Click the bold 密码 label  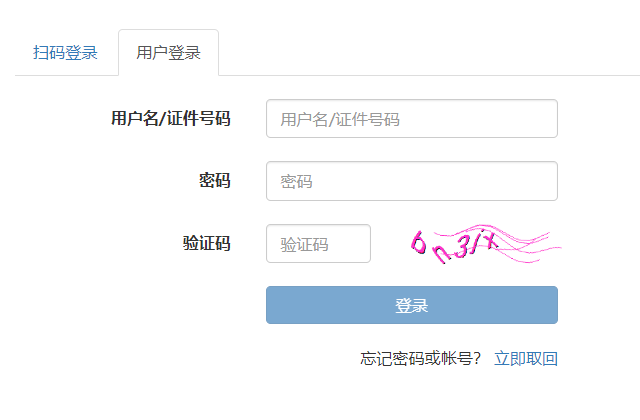pos(215,181)
